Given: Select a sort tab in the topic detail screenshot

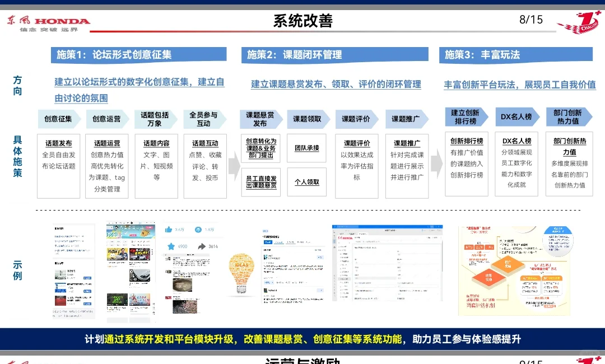Looking at the screenshot, I should [x=268, y=242].
